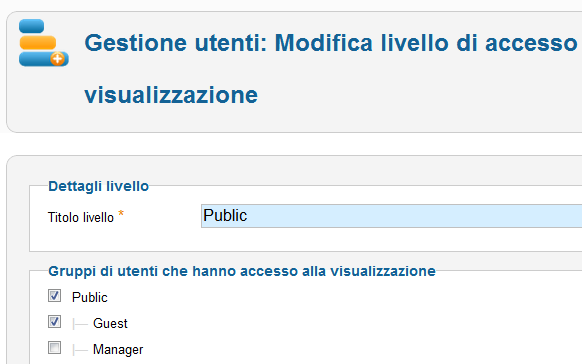Viewport: 582px width, 364px height.
Task: Focus the Titolo livello input field
Action: point(391,216)
